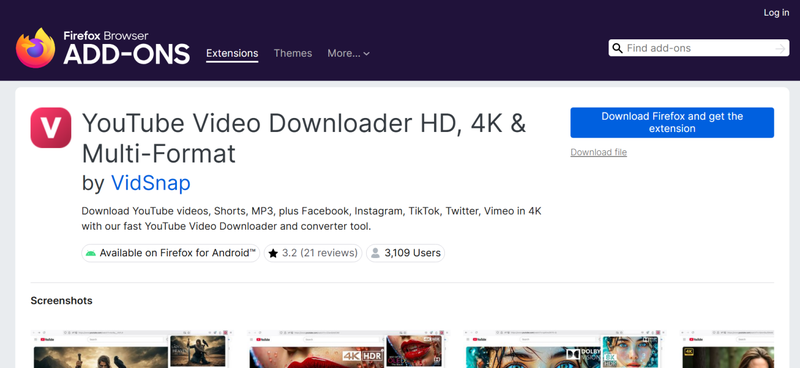The width and height of the screenshot is (800, 368).
Task: Open the fourth partially visible screenshot
Action: [x=727, y=349]
